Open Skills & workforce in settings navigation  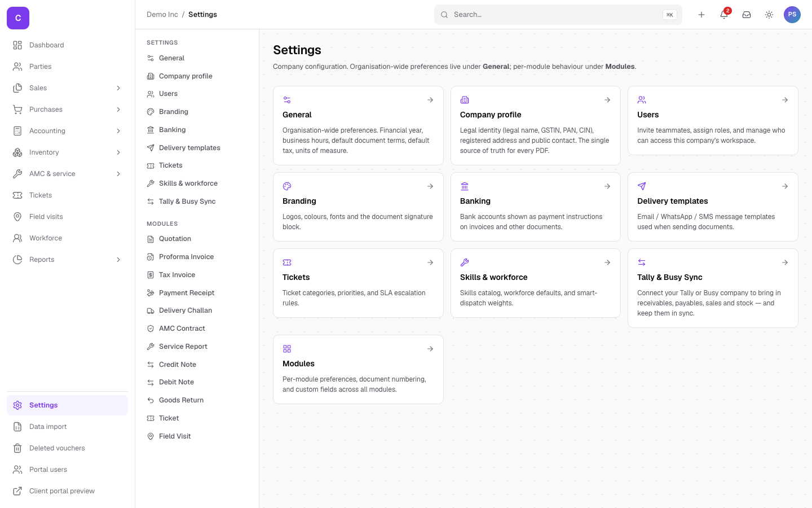coord(197,183)
